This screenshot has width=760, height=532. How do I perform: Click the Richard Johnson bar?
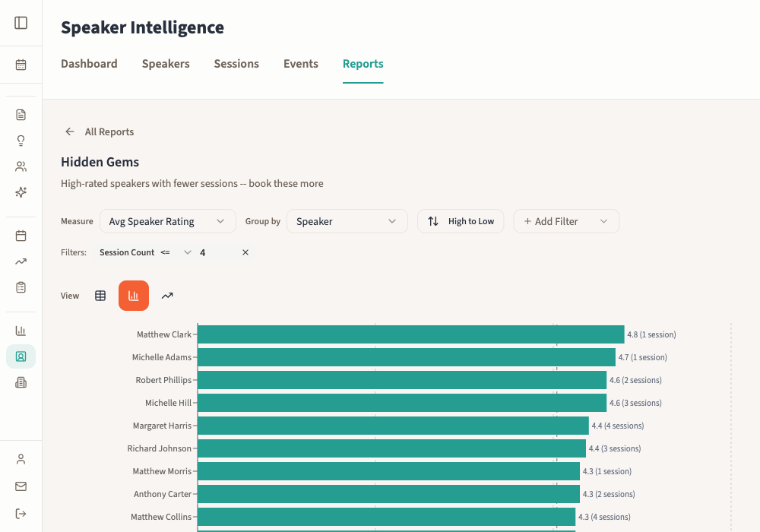[x=391, y=448]
